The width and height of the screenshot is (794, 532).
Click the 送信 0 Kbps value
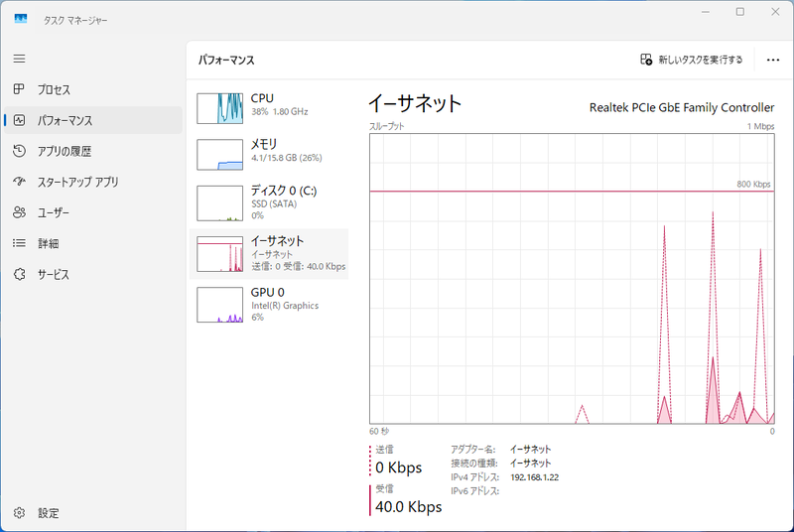click(x=399, y=467)
